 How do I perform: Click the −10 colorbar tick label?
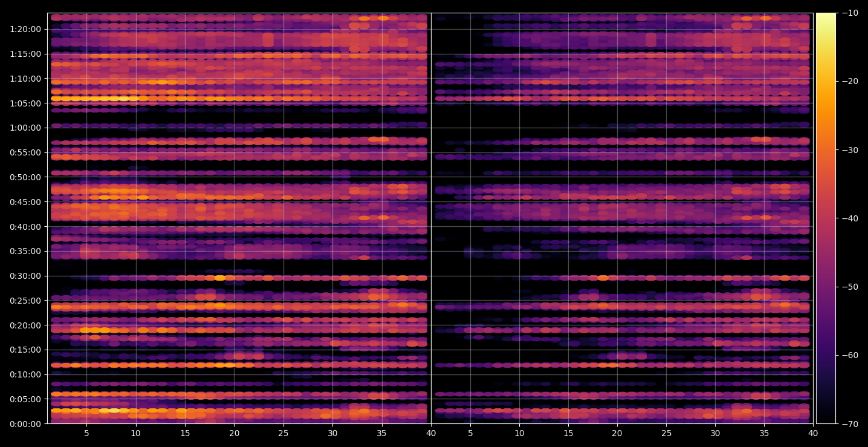click(x=849, y=13)
